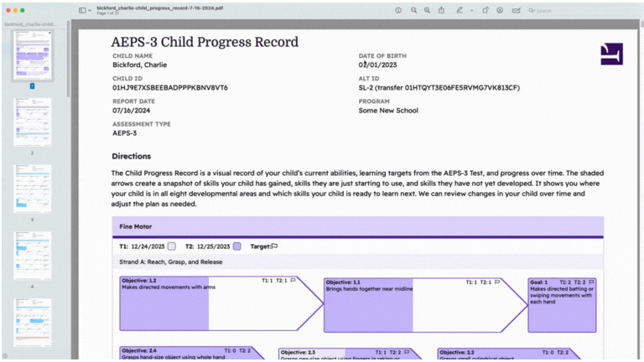The width and height of the screenshot is (644, 362).
Task: Open the sidebar view options dropdown
Action: point(91,10)
